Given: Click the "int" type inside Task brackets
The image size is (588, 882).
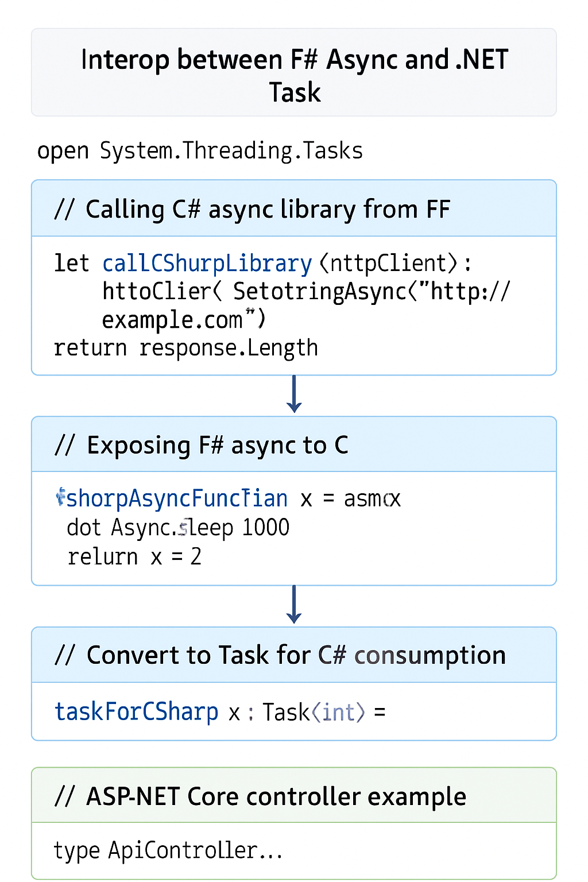Looking at the screenshot, I should point(338,713).
